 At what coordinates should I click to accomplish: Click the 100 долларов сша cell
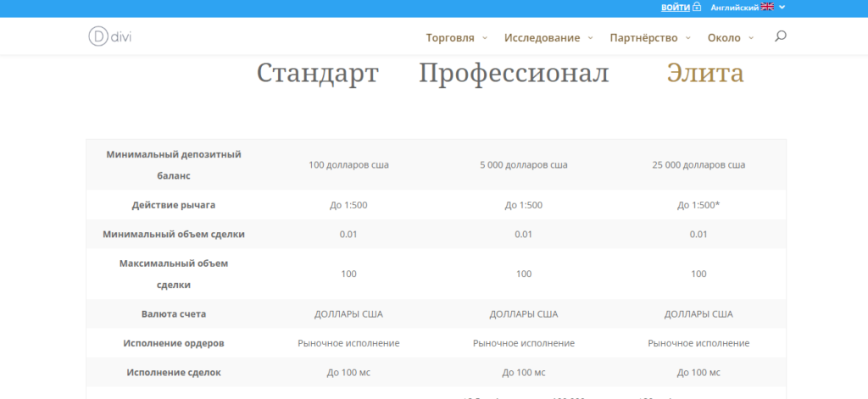pyautogui.click(x=348, y=165)
